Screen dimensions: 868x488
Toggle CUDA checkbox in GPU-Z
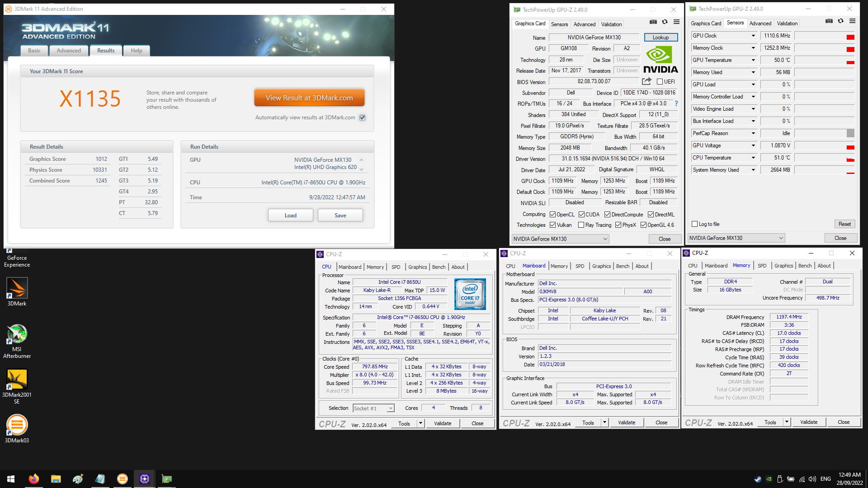[x=581, y=215]
